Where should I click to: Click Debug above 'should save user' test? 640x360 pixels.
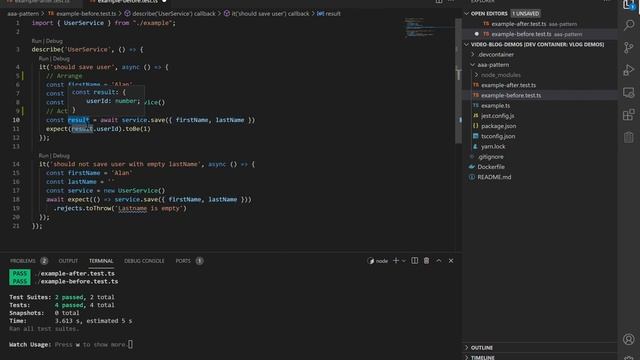(61, 58)
